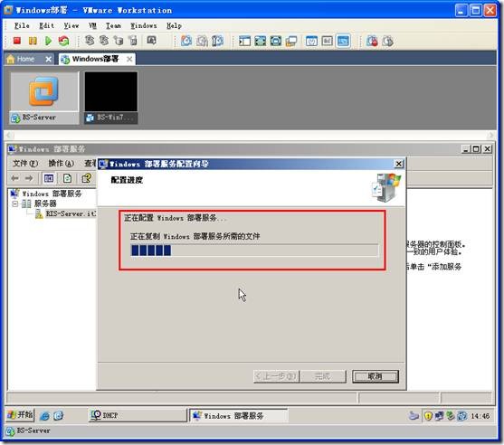Select the BS-Win7 VM thumbnail
Image resolution: width=504 pixels, height=445 pixels.
pos(111,98)
